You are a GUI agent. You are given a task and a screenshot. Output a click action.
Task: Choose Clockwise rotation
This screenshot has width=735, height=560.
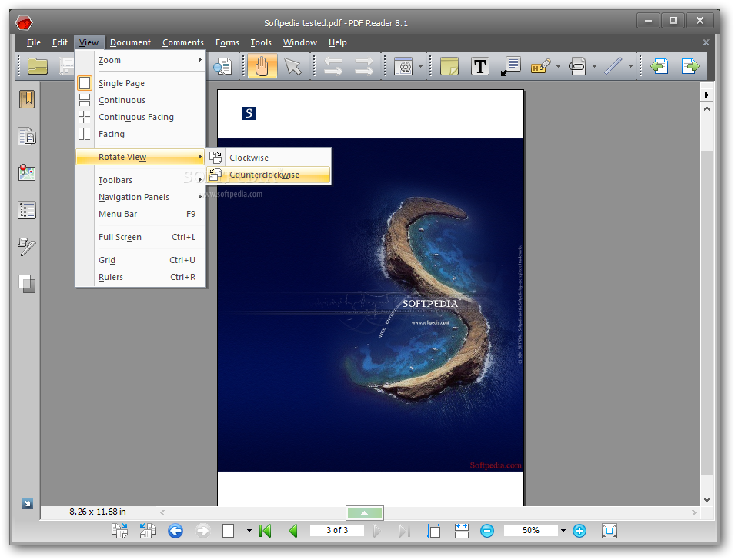coord(269,158)
